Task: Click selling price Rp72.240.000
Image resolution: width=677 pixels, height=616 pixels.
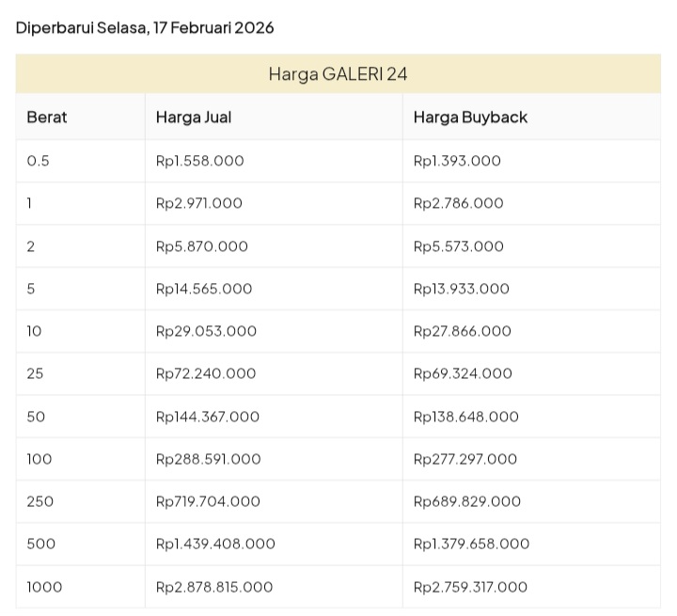Action: (x=206, y=373)
